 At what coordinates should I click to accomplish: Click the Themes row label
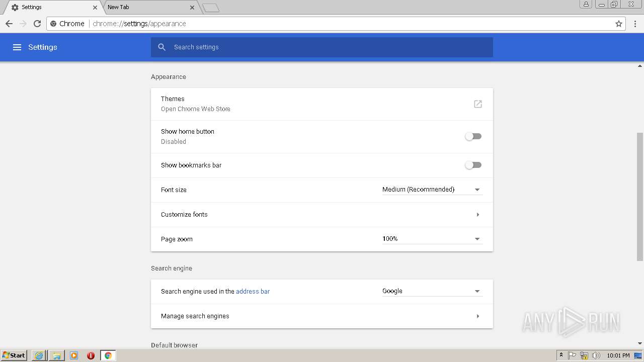173,99
